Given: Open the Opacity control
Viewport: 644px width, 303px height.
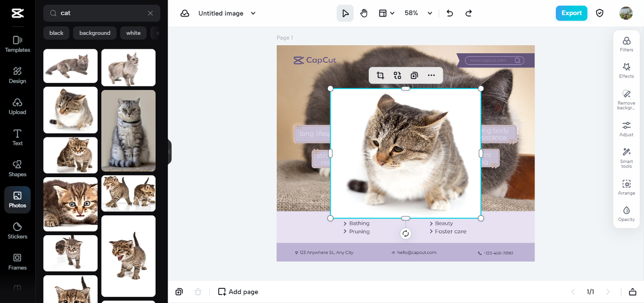Looking at the screenshot, I should tap(626, 214).
